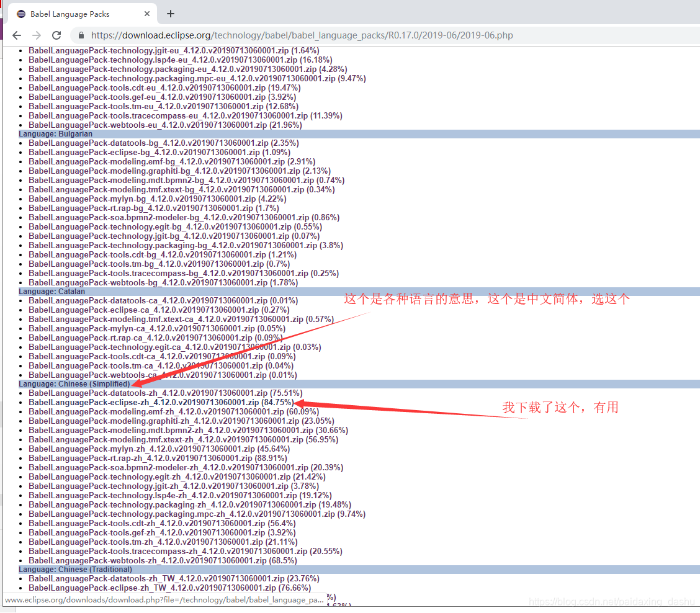Open BabelLanguagePack-webtools-eu zip link
700x613 pixels.
tap(165, 125)
